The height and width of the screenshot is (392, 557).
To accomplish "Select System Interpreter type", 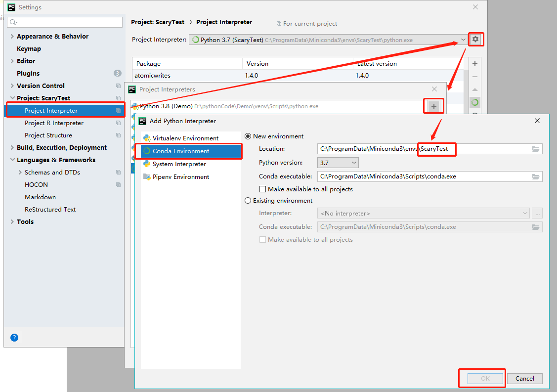I will tap(191, 164).
